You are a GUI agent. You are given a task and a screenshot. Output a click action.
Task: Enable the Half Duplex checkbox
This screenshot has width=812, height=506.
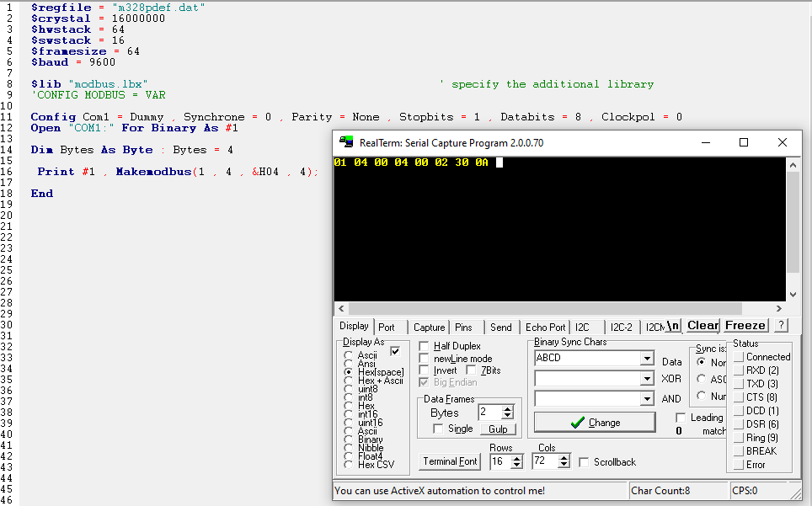click(425, 346)
